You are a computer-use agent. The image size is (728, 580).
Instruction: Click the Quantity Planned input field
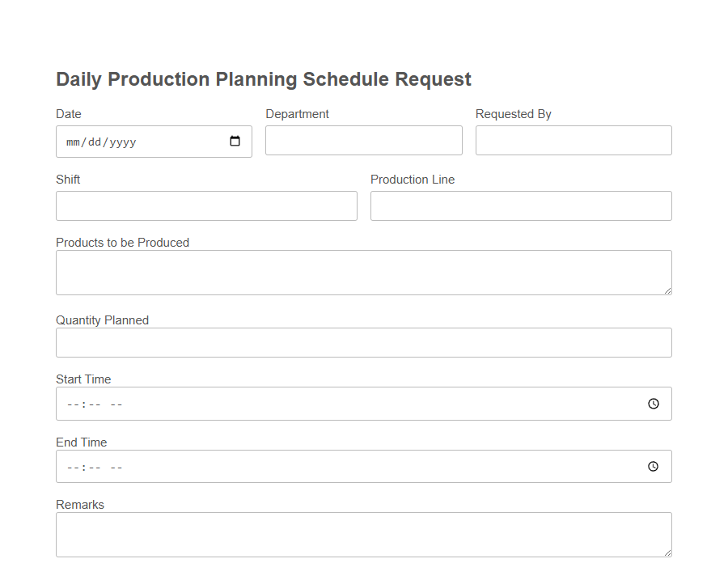click(x=363, y=342)
